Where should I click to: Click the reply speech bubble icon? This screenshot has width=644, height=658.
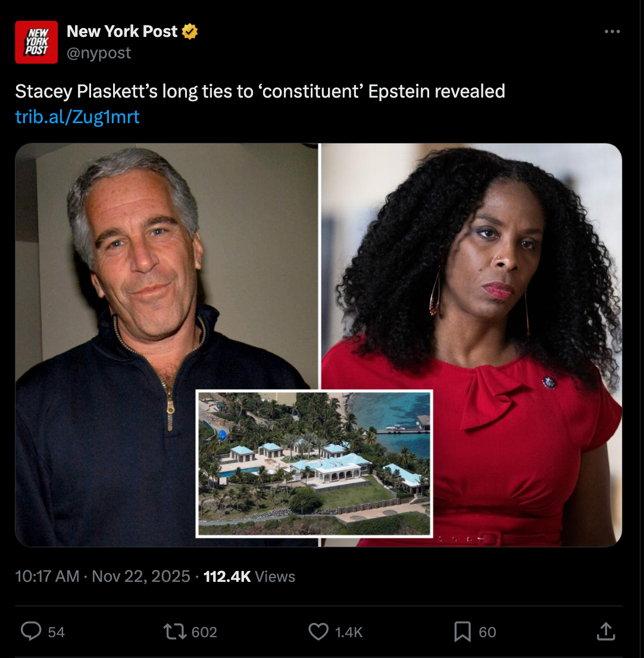click(x=31, y=631)
